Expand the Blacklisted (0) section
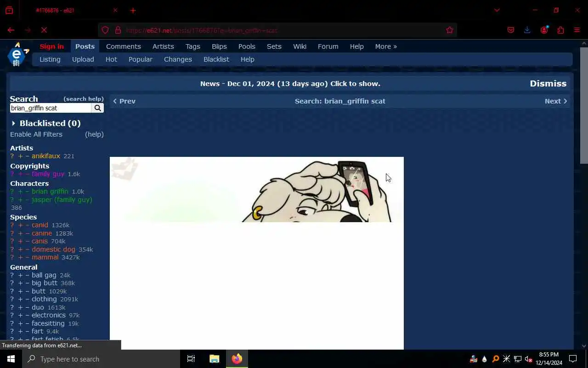The image size is (588, 368). pyautogui.click(x=45, y=123)
